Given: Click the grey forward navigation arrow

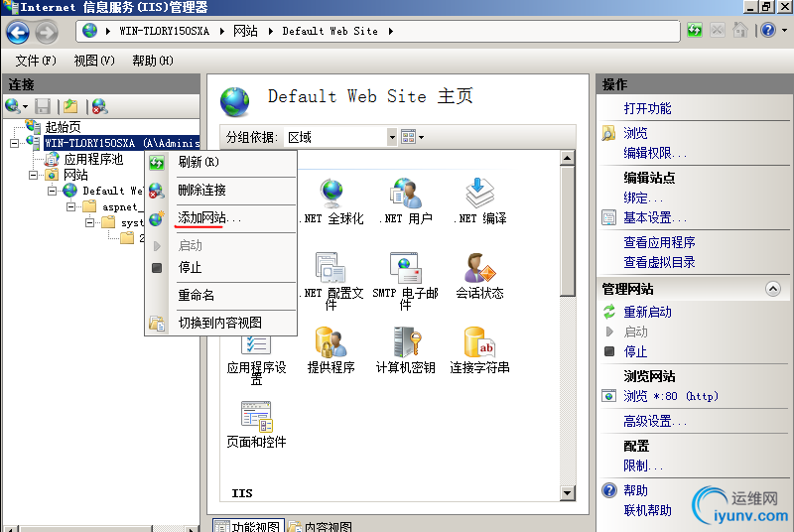Looking at the screenshot, I should click(47, 33).
